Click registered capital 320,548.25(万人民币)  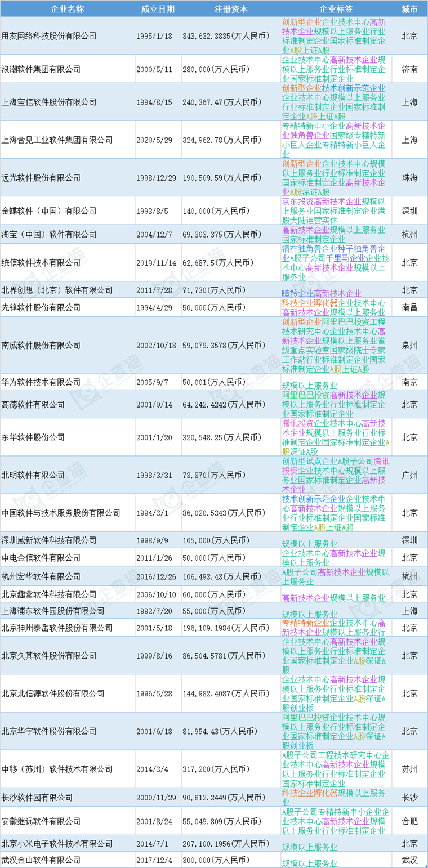point(222,437)
